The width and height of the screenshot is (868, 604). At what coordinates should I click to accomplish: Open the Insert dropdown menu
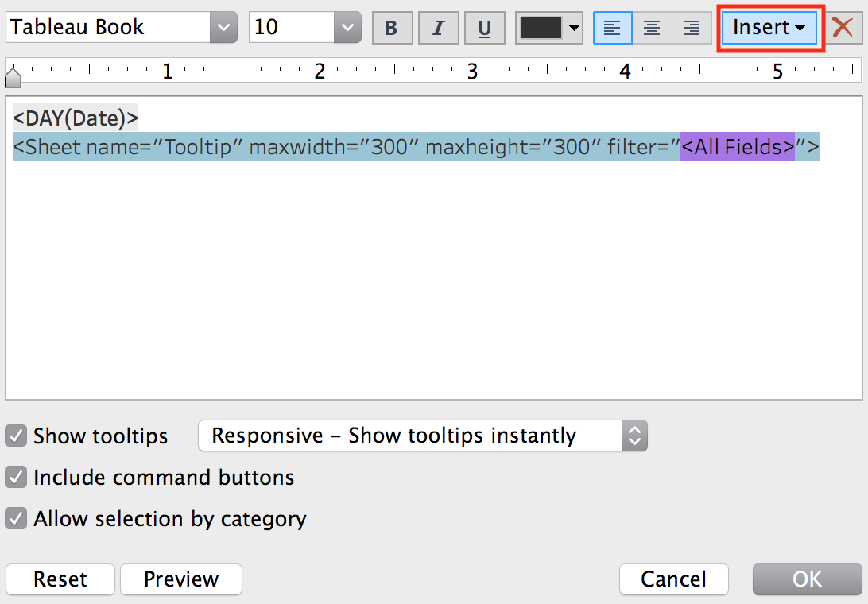click(768, 27)
